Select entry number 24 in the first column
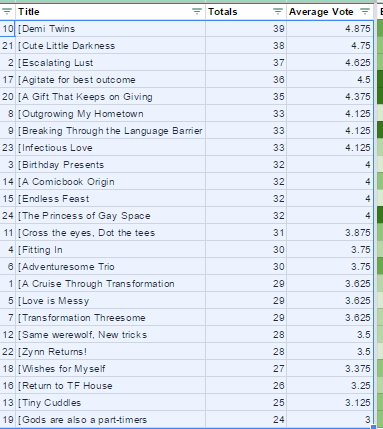The image size is (383, 429). [x=7, y=216]
